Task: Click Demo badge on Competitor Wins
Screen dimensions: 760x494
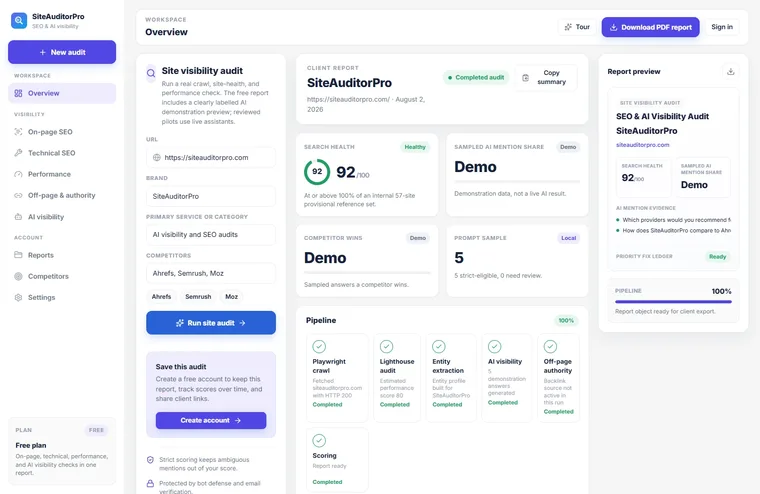Action: [418, 238]
